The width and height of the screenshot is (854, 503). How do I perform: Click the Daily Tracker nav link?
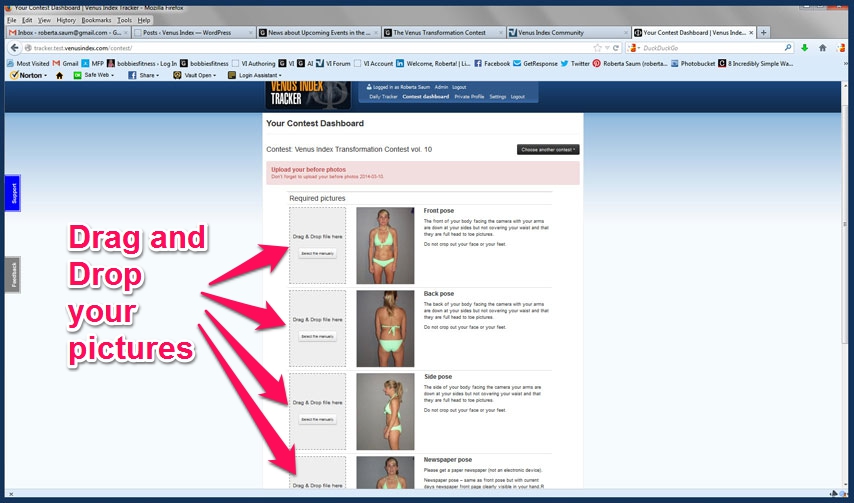[x=383, y=97]
